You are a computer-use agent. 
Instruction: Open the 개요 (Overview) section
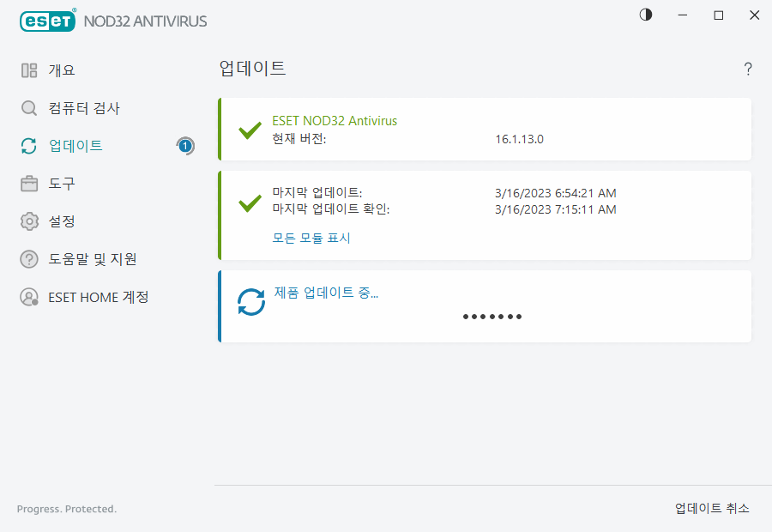coord(60,70)
